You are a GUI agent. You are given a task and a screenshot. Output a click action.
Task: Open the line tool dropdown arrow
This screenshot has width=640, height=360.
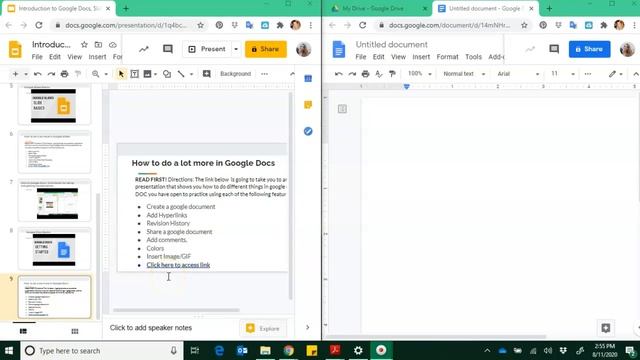191,74
